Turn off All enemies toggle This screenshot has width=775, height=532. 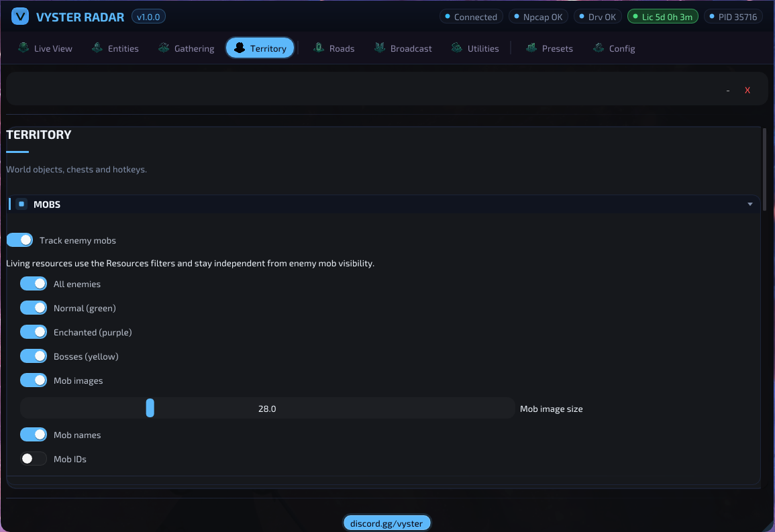[34, 284]
